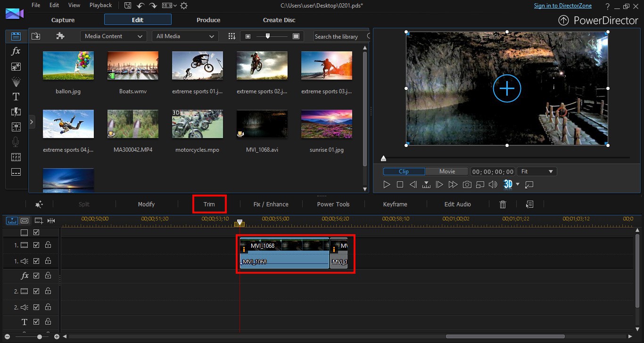644x343 pixels.
Task: Disable video track 1 checkbox
Action: pos(36,245)
